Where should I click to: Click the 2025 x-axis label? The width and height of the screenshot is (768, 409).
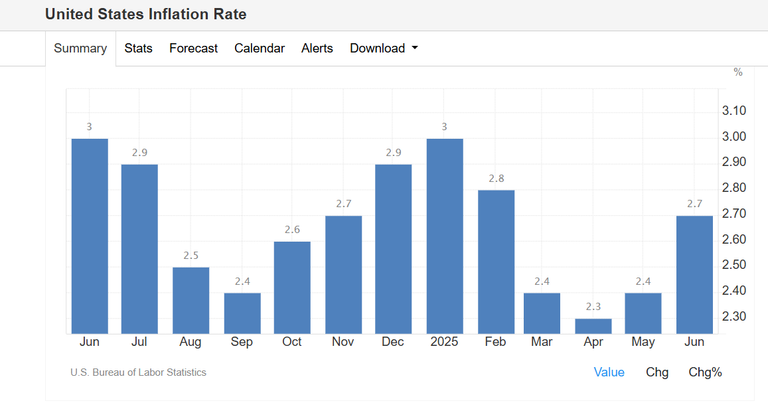tap(444, 341)
